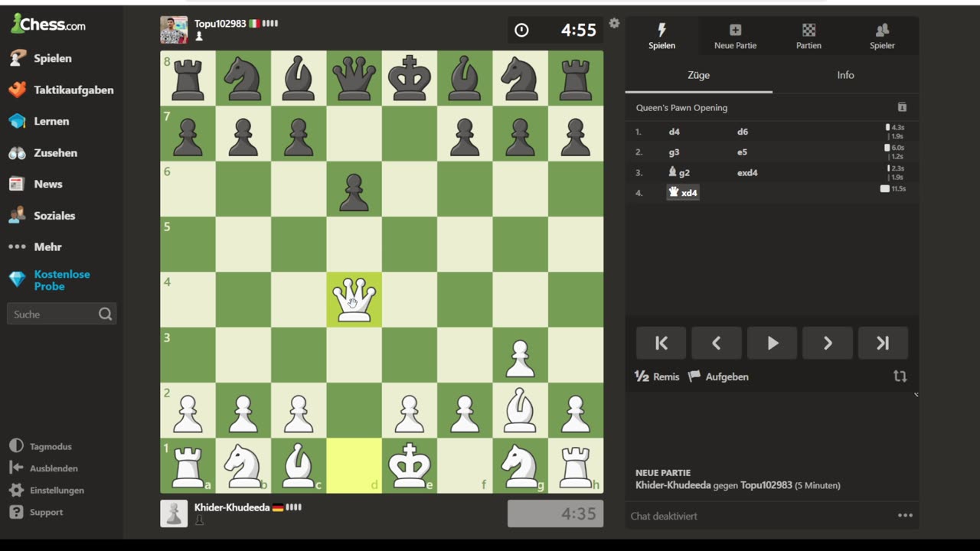Click the white knight on b1
Viewport: 980px width, 551px height.
(243, 465)
